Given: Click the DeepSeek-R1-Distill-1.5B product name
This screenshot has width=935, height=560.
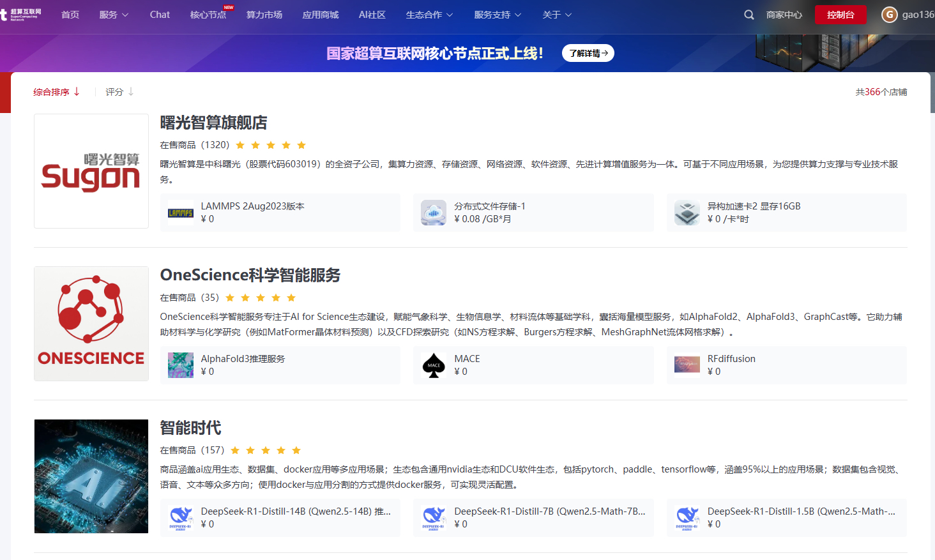Looking at the screenshot, I should (x=802, y=511).
